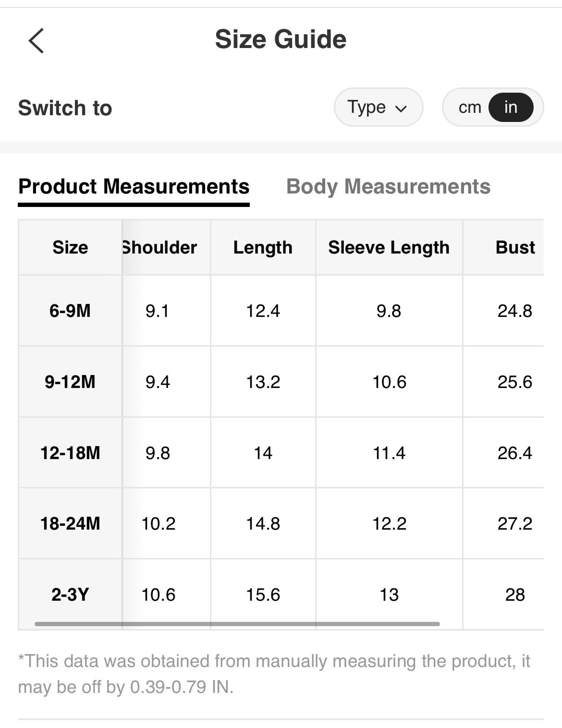Click the Sleeve Length column header
The height and width of the screenshot is (728, 562).
point(389,247)
